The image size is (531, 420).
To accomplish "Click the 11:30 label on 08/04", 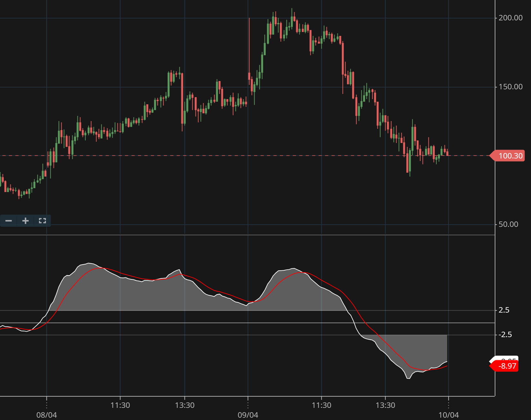I will [x=120, y=405].
